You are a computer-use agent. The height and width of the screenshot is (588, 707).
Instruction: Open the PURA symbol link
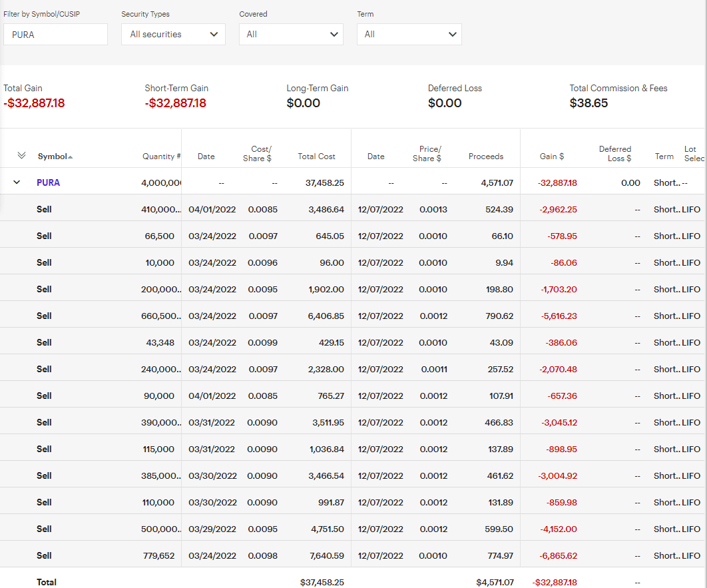[48, 182]
